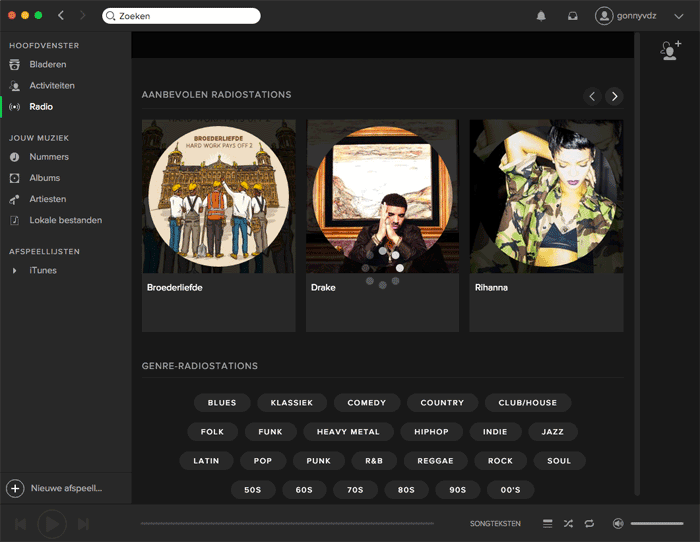The width and height of the screenshot is (700, 542).
Task: Open the inbox tray icon
Action: pyautogui.click(x=572, y=16)
